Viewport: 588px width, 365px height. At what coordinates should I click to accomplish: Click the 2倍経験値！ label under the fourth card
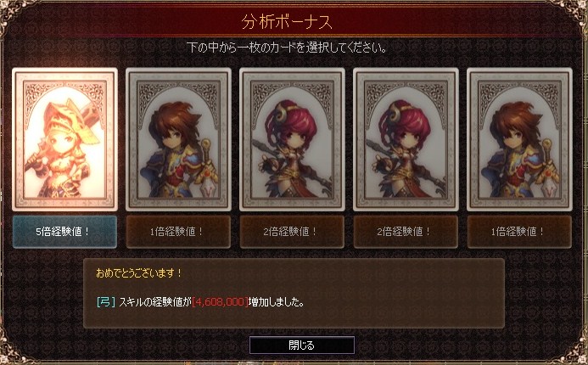[x=406, y=232]
